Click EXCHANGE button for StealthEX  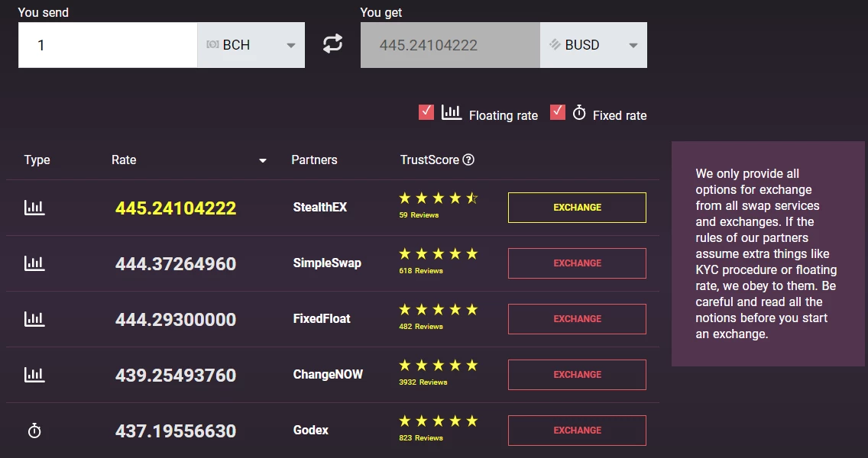pyautogui.click(x=577, y=208)
